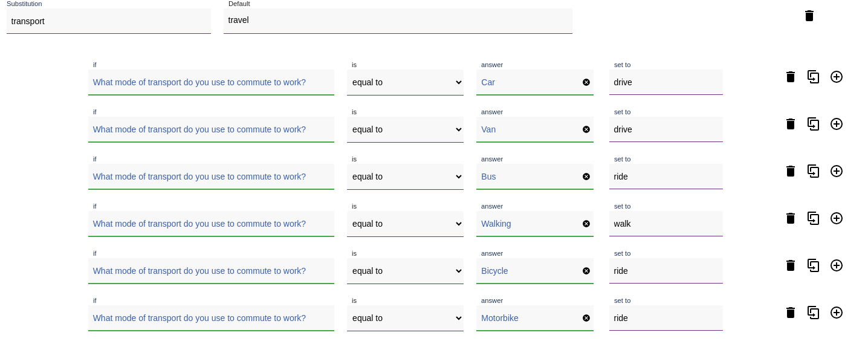Open the 'equal to' dropdown for Walking

(405, 224)
